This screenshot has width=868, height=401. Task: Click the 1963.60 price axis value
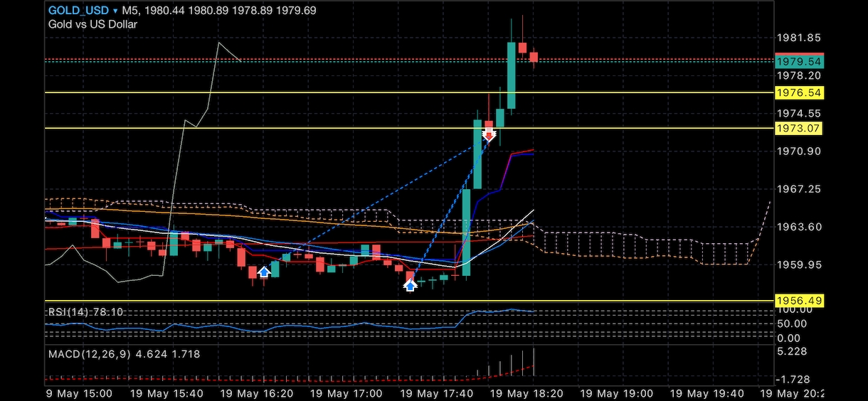800,227
